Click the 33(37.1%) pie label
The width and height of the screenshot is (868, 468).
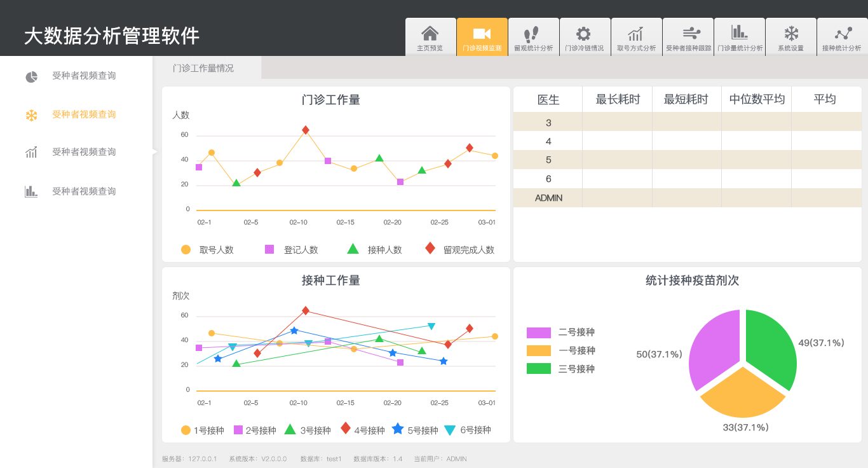point(745,427)
